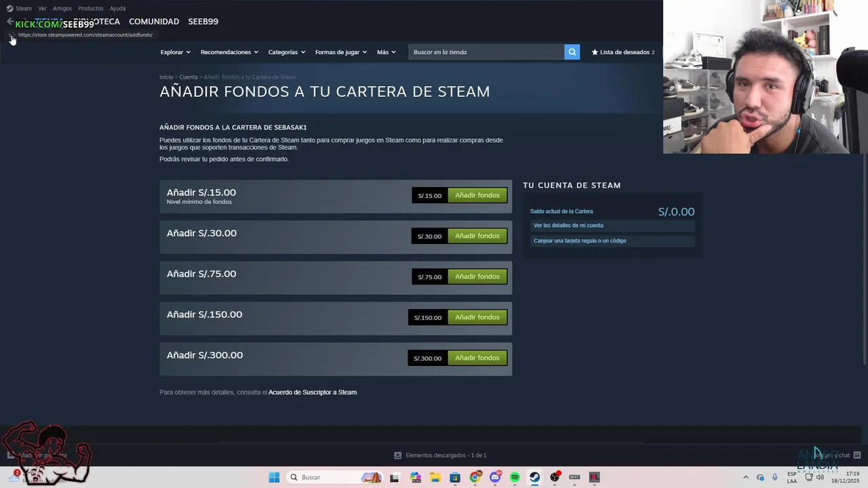This screenshot has width=868, height=488.
Task: Open the Ver menu
Action: [x=42, y=8]
